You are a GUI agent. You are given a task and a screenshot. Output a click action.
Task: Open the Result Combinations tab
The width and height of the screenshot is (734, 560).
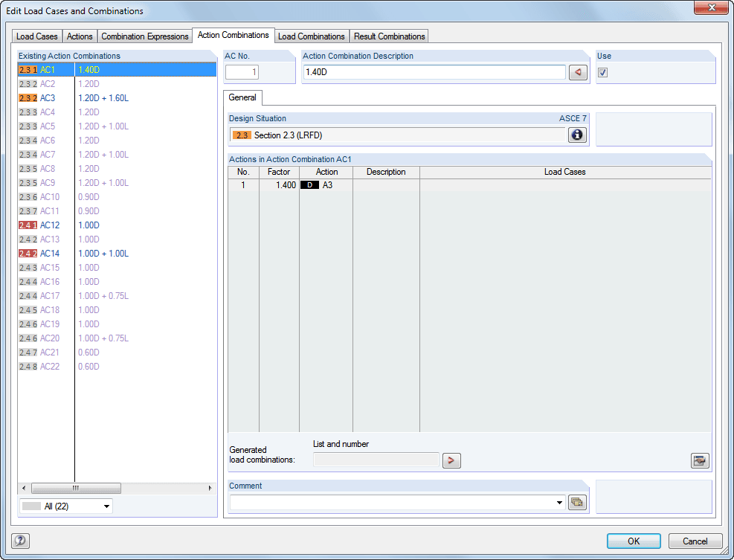click(390, 36)
